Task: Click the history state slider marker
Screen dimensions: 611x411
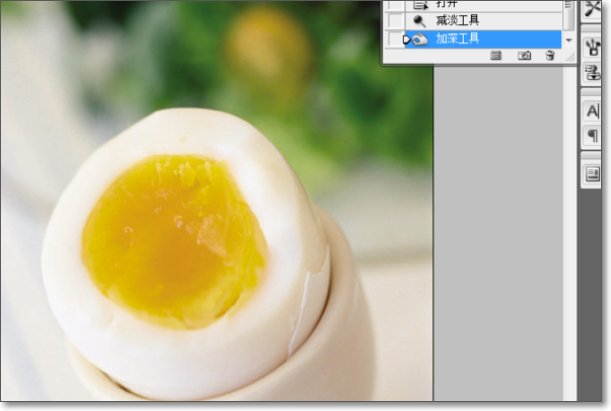Action: coord(407,39)
